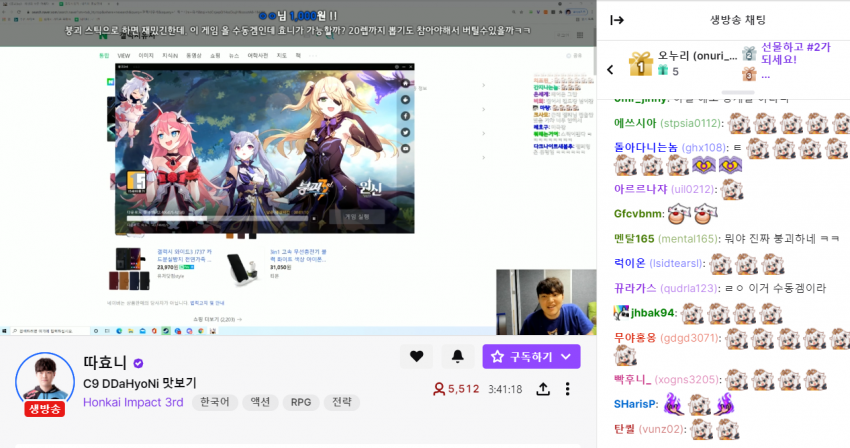Follow the channel with the heart icon
The width and height of the screenshot is (850, 448).
[416, 356]
